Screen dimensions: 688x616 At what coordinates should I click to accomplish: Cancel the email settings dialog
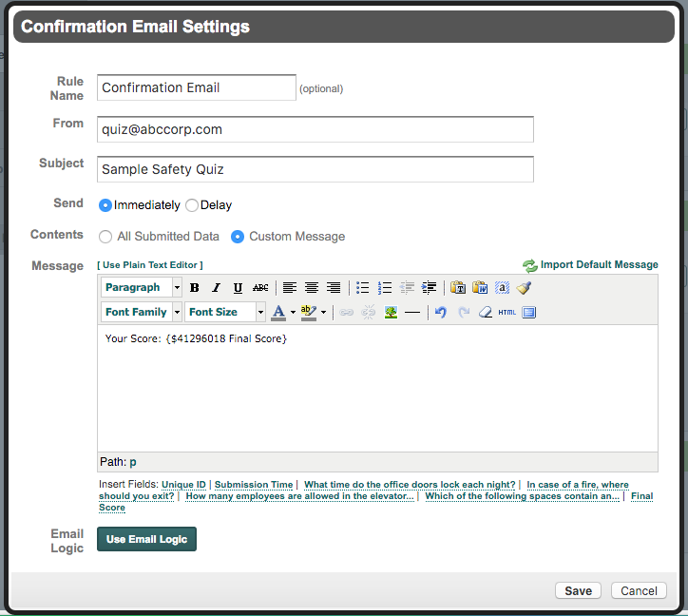point(639,591)
